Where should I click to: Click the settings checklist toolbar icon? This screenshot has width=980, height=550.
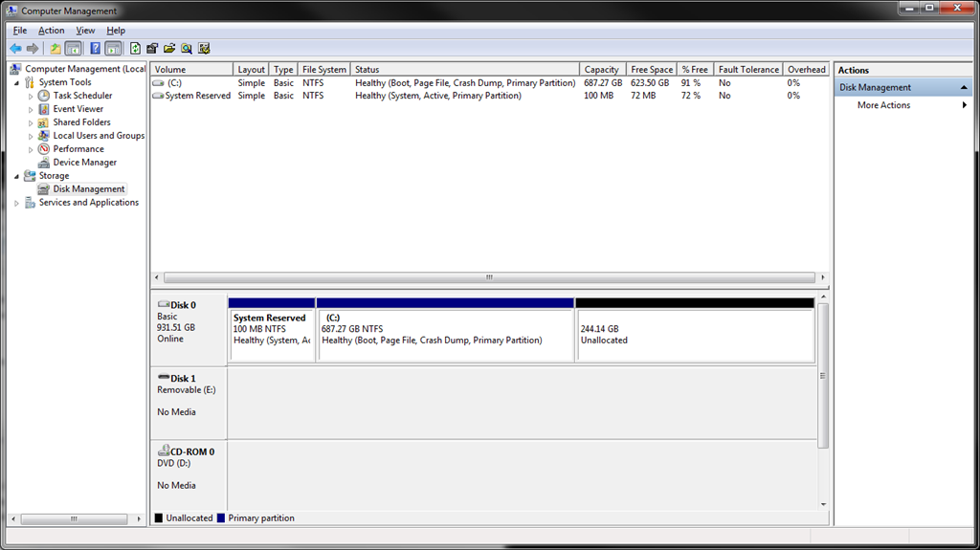coord(204,48)
